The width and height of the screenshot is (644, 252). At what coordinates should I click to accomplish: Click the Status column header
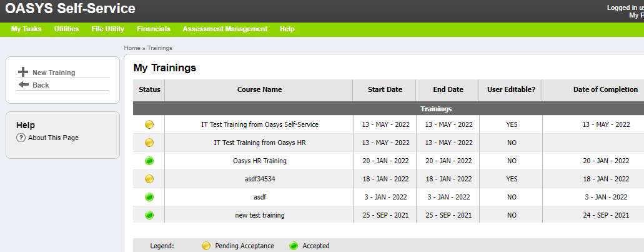point(149,89)
